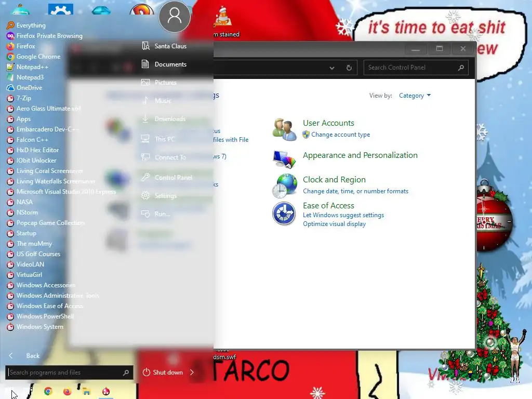Launch Firefox Private Browsing entry

pyautogui.click(x=45, y=36)
